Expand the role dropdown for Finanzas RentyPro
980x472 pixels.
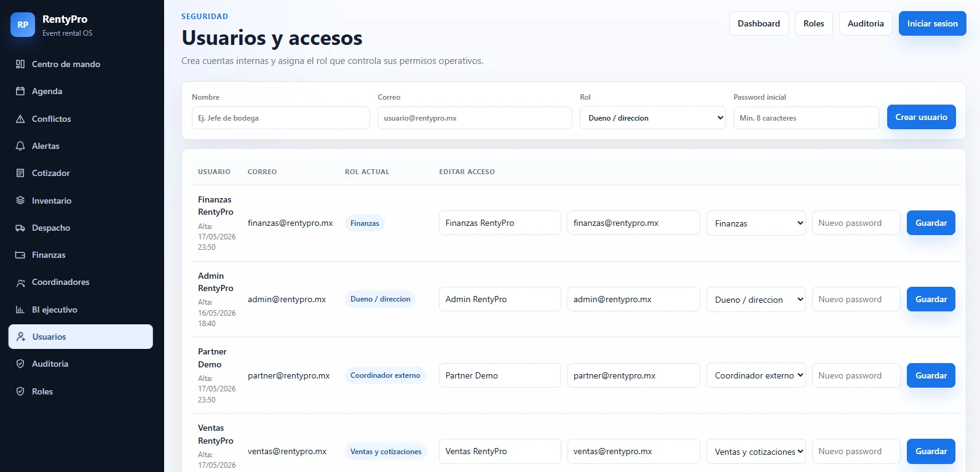point(756,223)
